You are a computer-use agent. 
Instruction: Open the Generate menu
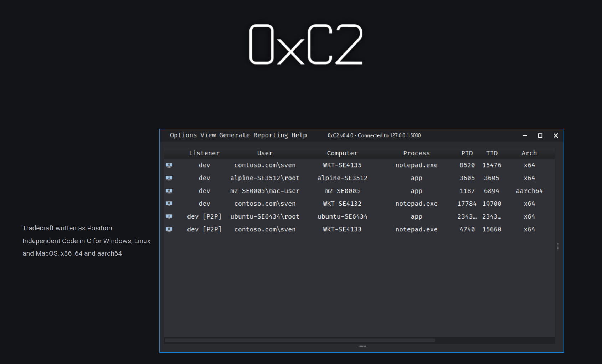tap(234, 135)
